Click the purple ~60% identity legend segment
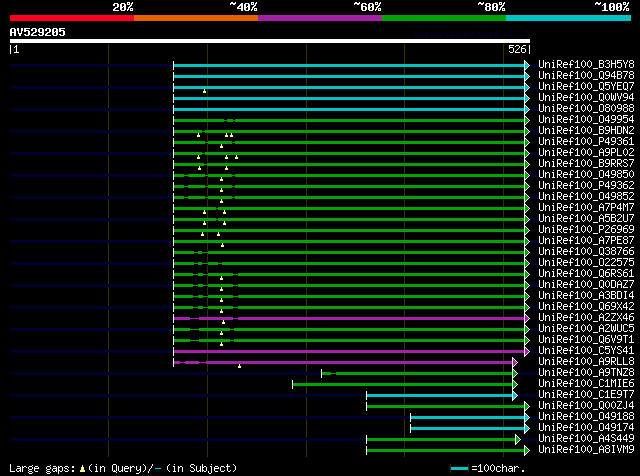 click(x=320, y=18)
